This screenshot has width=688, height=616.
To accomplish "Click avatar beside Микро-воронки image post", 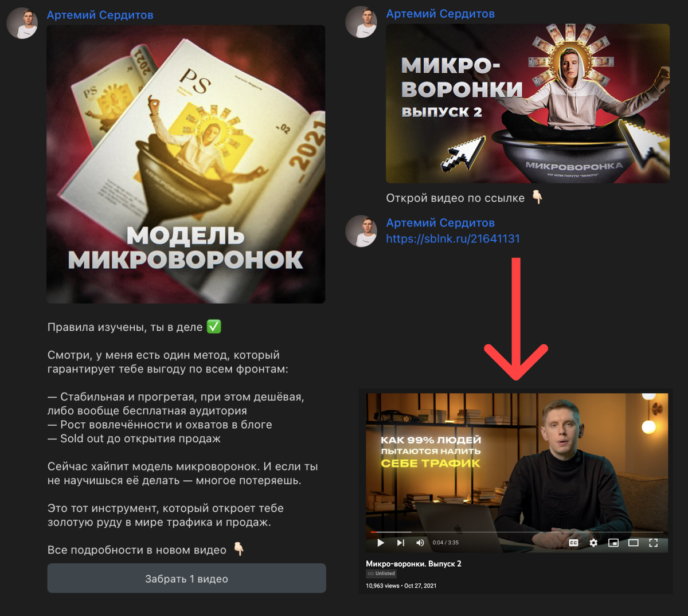I will click(361, 22).
